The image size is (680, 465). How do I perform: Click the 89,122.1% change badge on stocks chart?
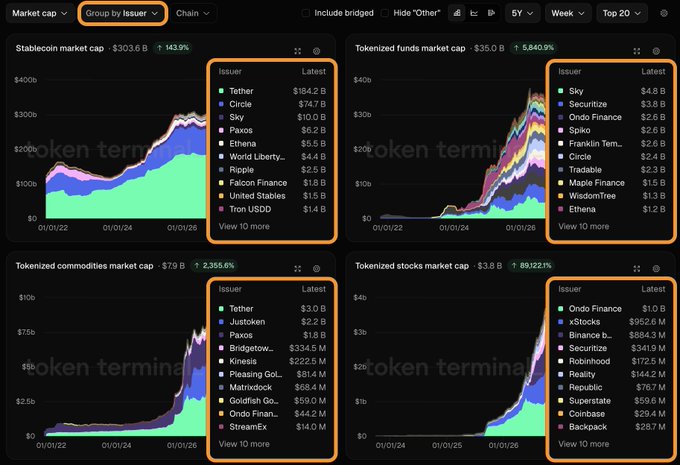[530, 265]
